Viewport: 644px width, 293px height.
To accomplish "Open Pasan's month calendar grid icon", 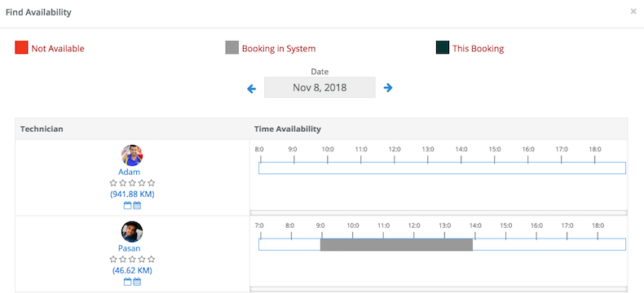I will (x=137, y=282).
